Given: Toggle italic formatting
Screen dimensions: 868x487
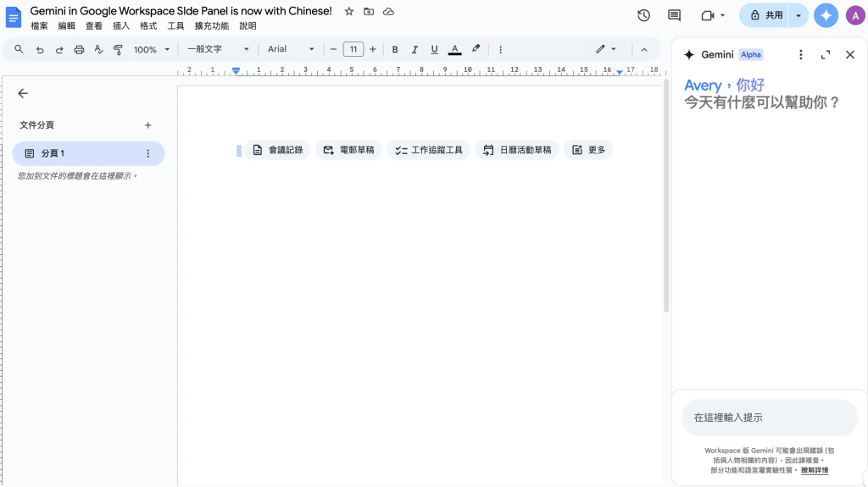Looking at the screenshot, I should [x=414, y=49].
